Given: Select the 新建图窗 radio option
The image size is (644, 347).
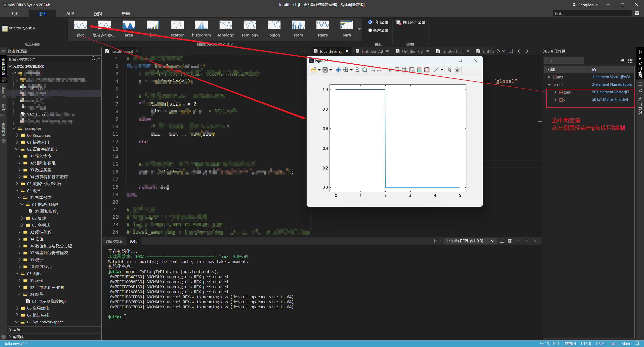Looking at the screenshot, I should 378,30.
